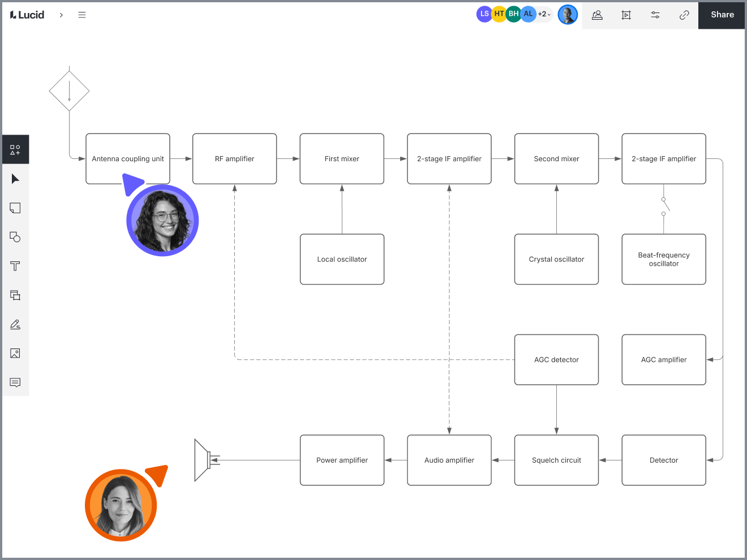Open the image insert tool
The image size is (747, 560).
click(x=15, y=354)
